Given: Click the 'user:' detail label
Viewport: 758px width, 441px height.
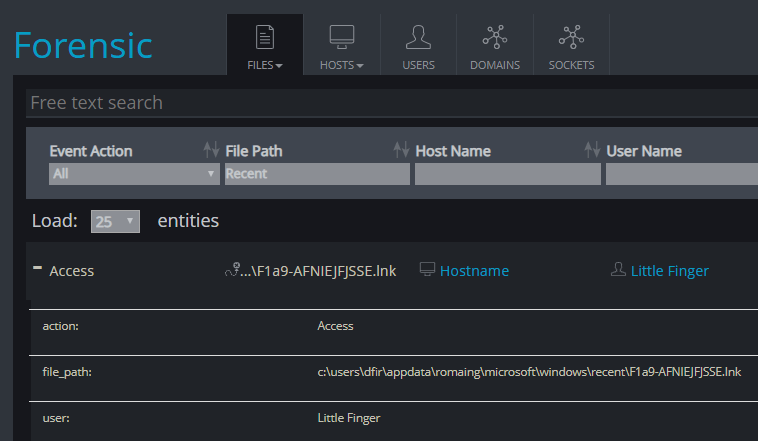Looking at the screenshot, I should (56, 418).
